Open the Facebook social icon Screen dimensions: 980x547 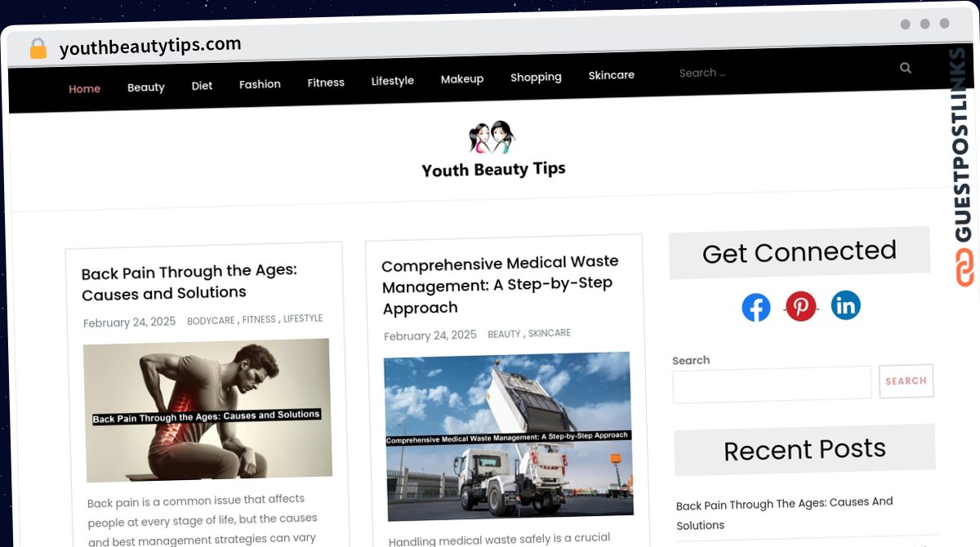(756, 308)
